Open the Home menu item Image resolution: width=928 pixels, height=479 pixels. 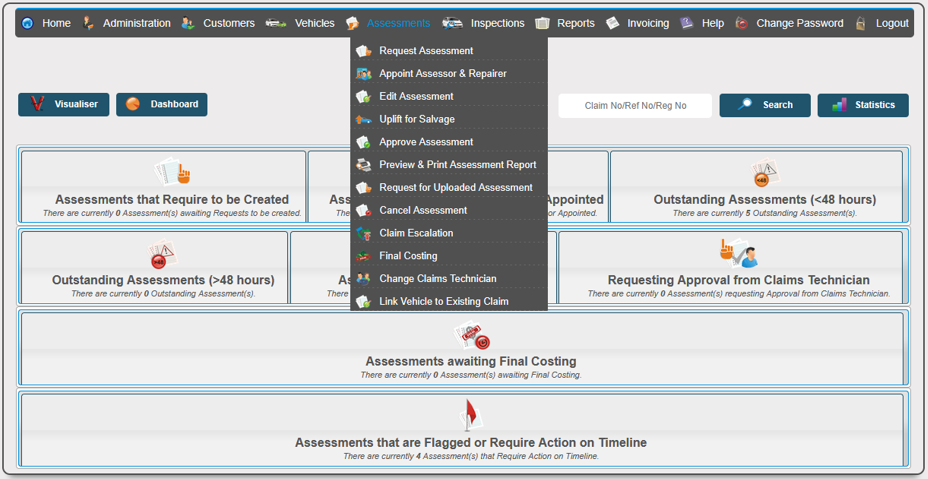click(x=56, y=23)
